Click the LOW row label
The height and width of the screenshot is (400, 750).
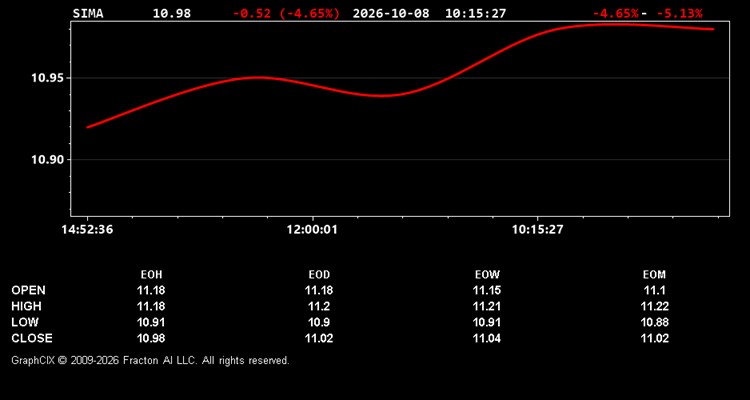click(x=25, y=322)
